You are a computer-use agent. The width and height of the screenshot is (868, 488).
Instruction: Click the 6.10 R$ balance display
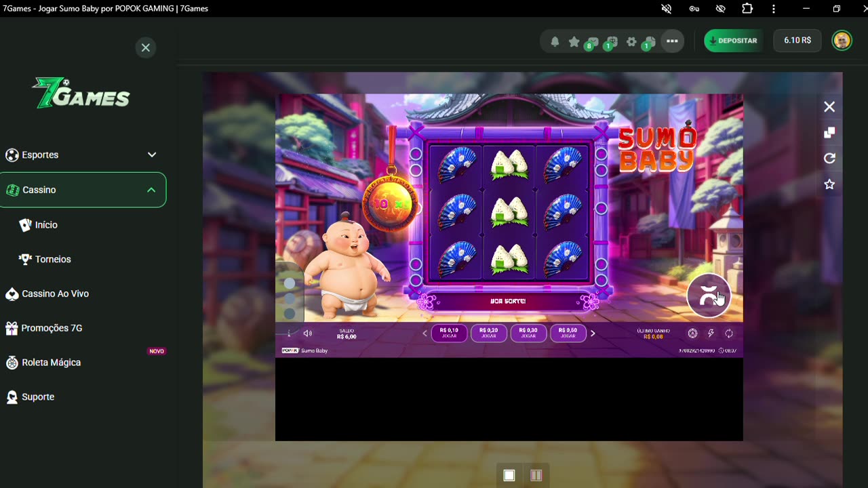pyautogui.click(x=797, y=41)
